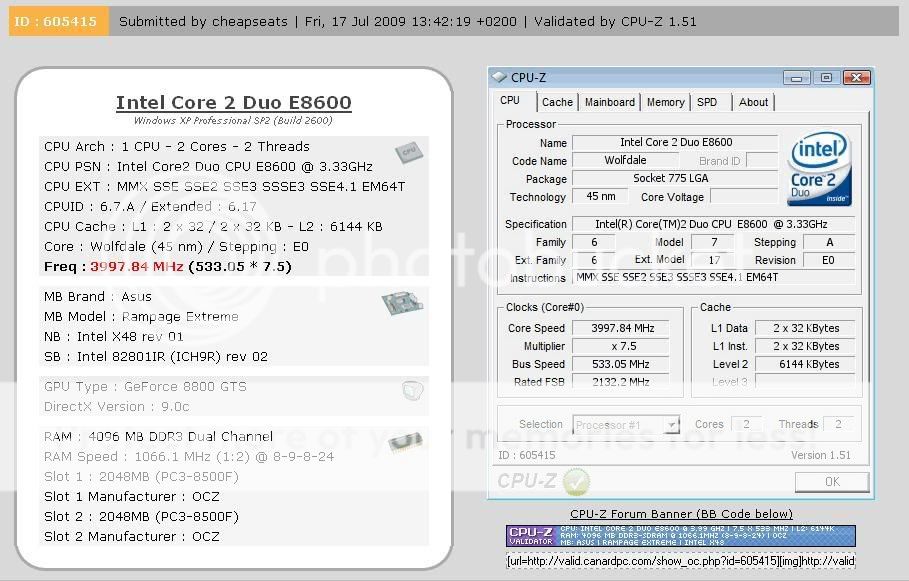Click the 'SB : Intel 82801IR (ICH9R)' line

click(x=156, y=357)
